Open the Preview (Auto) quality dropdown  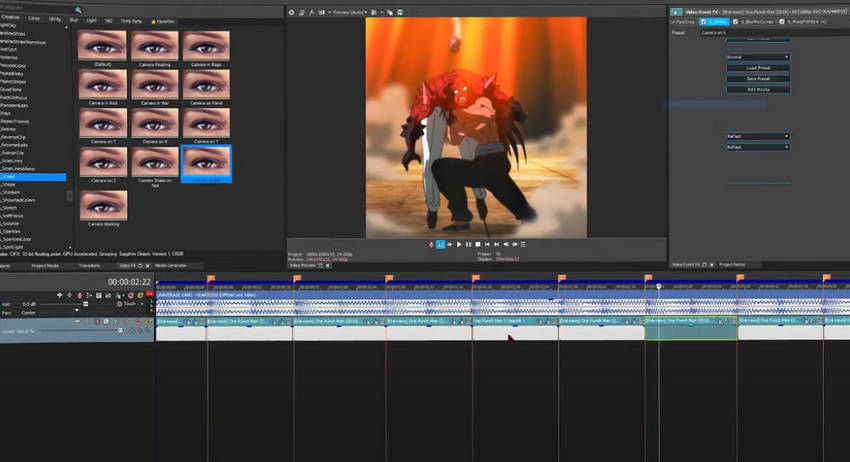(x=350, y=12)
